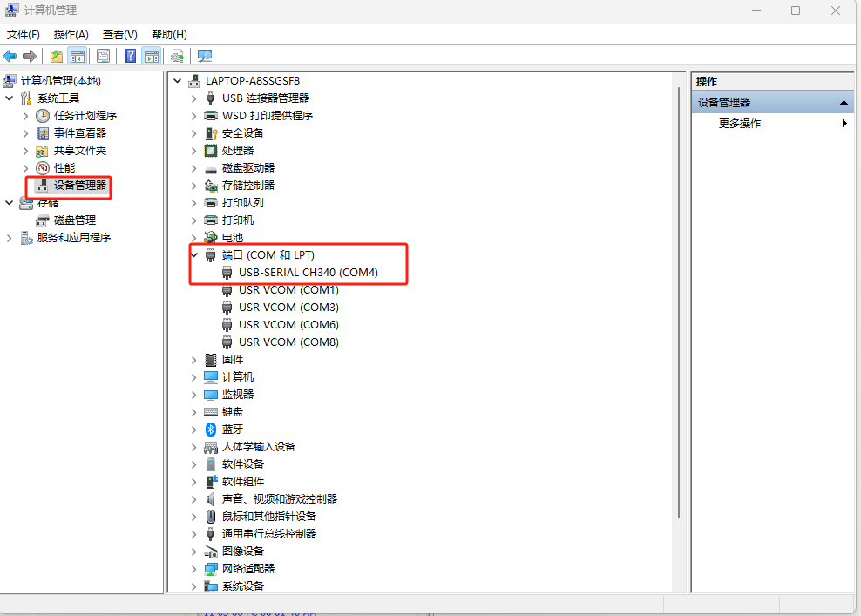This screenshot has height=616, width=861.
Task: Click the 磁盘驱动器 icon
Action: click(211, 169)
